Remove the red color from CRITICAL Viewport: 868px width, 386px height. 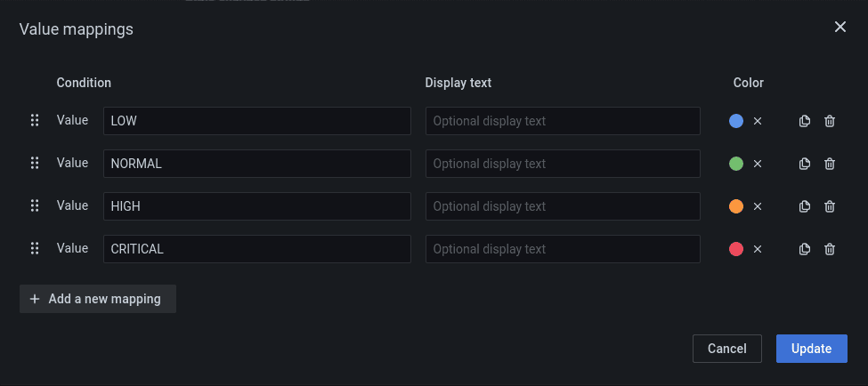tap(758, 249)
